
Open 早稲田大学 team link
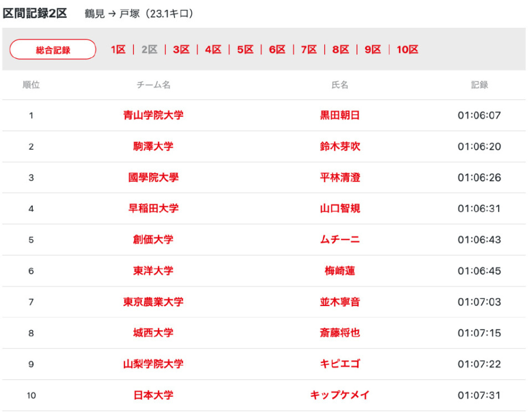click(153, 208)
